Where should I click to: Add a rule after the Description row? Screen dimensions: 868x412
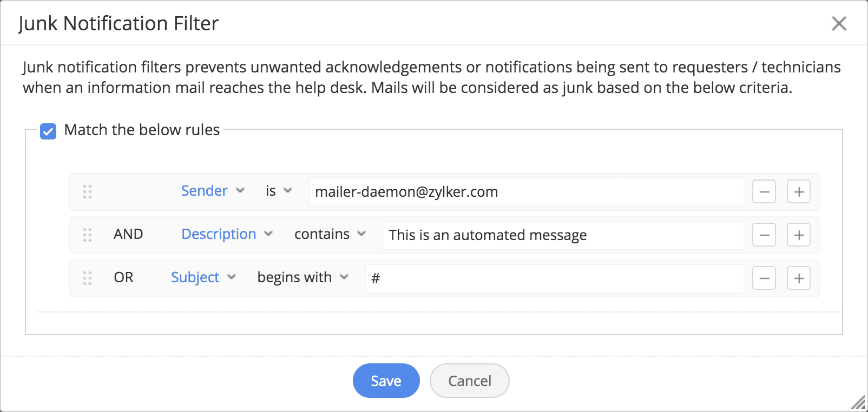(x=799, y=235)
